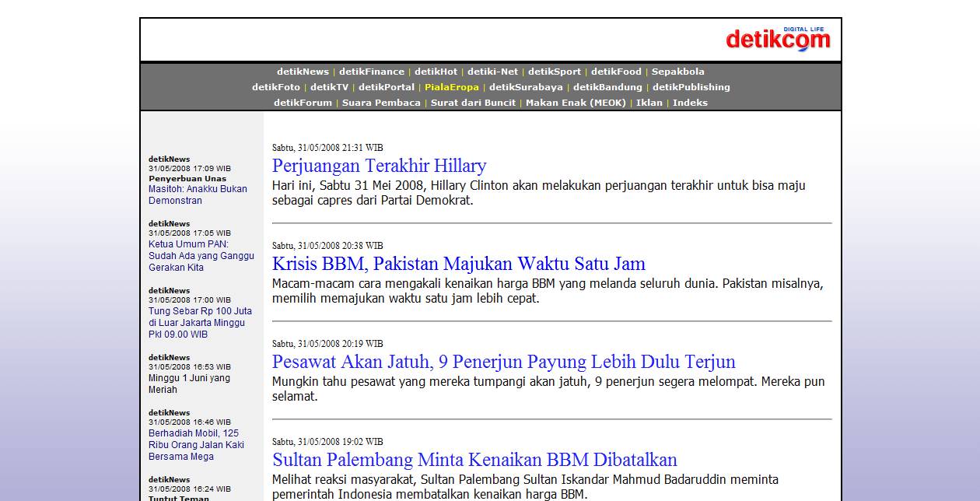This screenshot has height=501, width=980.
Task: Open the detikPortal link
Action: 387,87
